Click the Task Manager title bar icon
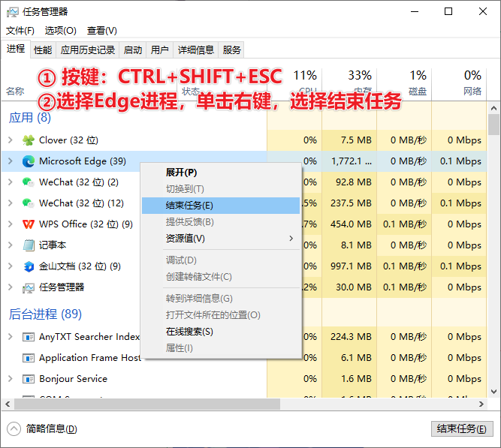Screen dimensions: 501x448 tap(13, 12)
